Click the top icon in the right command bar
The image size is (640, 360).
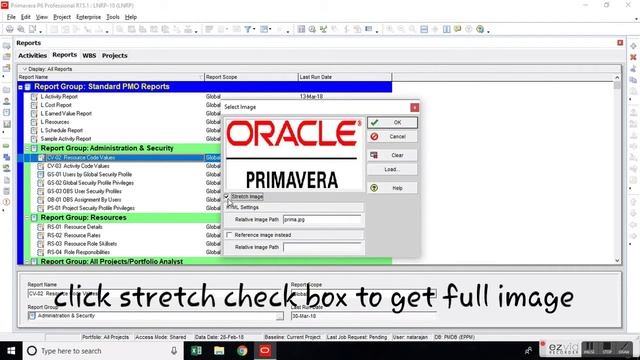633,46
